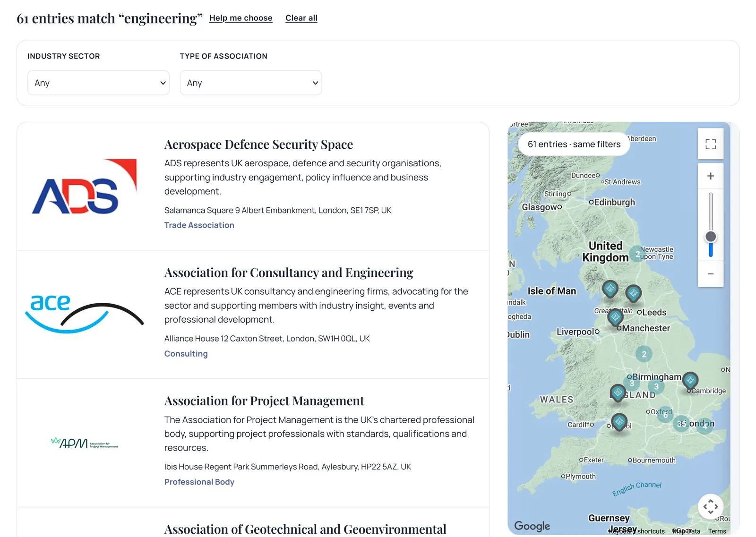Click the map pan direction control
This screenshot has height=537, width=756.
pos(710,507)
